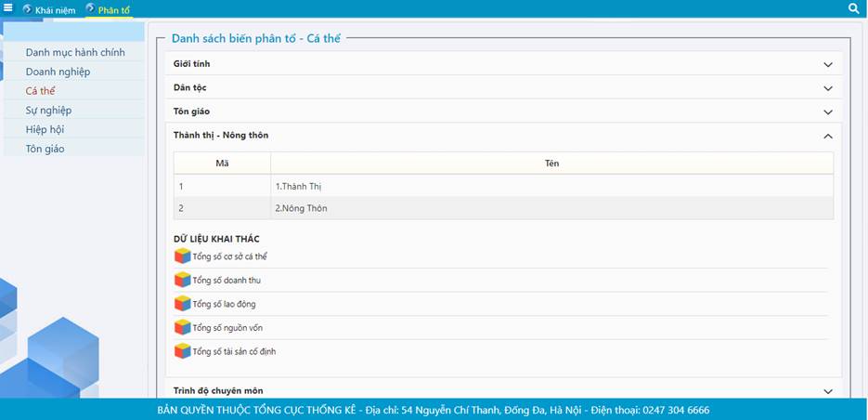This screenshot has height=420, width=868.
Task: Open Hiệp hội sidebar item
Action: click(x=45, y=129)
